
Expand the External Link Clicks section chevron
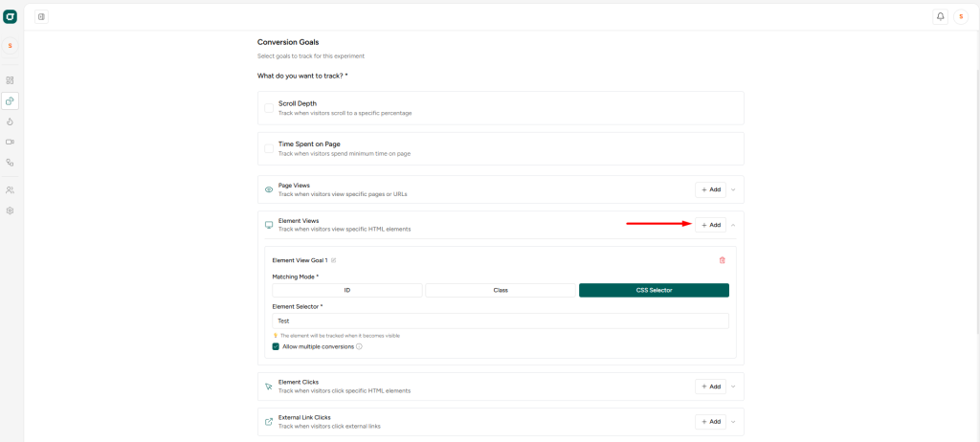tap(733, 422)
